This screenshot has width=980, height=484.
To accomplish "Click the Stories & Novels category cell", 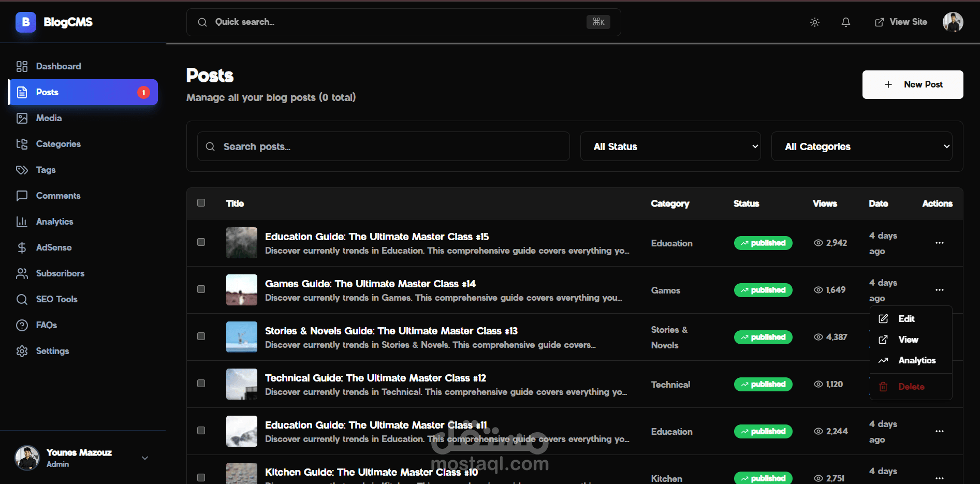I will (x=669, y=338).
